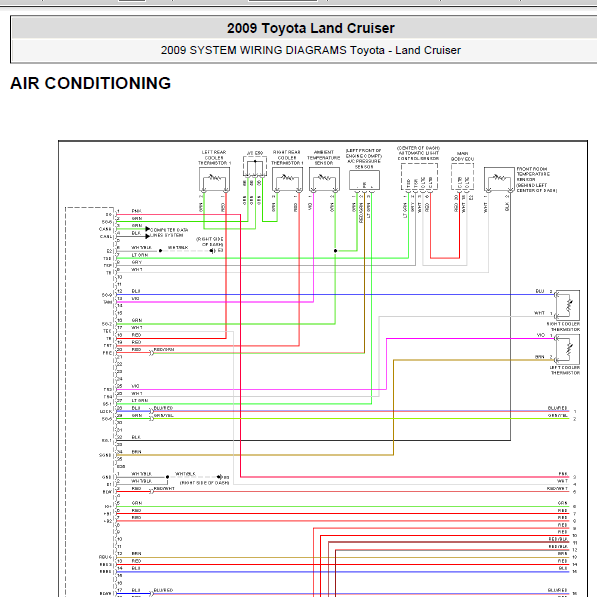
Task: Click the PNK wire label on the right edge
Action: click(x=562, y=474)
